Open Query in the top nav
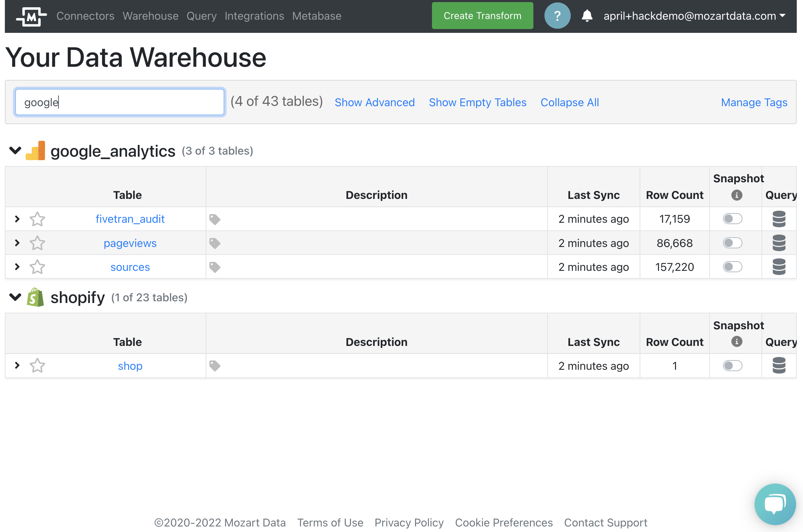Image resolution: width=803 pixels, height=532 pixels. 201,16
